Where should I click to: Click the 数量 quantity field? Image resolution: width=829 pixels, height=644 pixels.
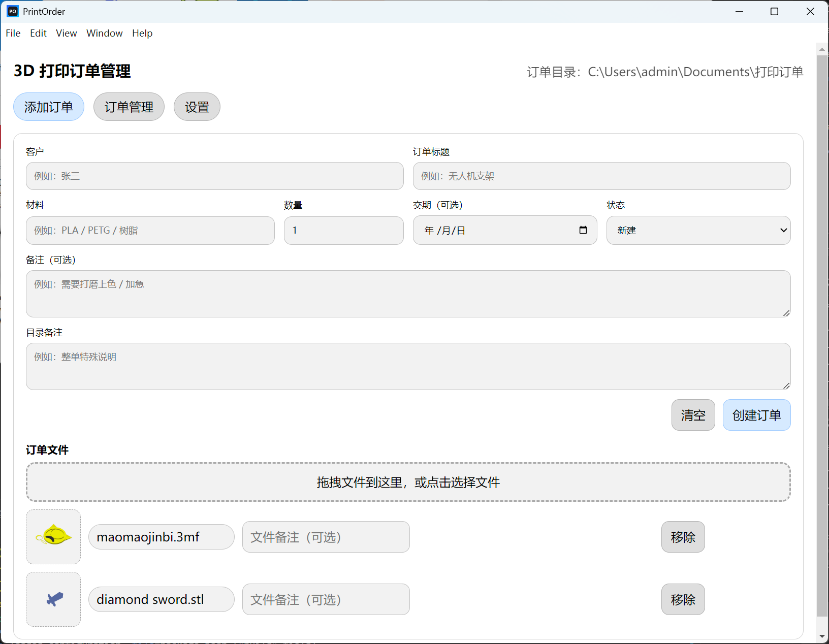pyautogui.click(x=343, y=231)
